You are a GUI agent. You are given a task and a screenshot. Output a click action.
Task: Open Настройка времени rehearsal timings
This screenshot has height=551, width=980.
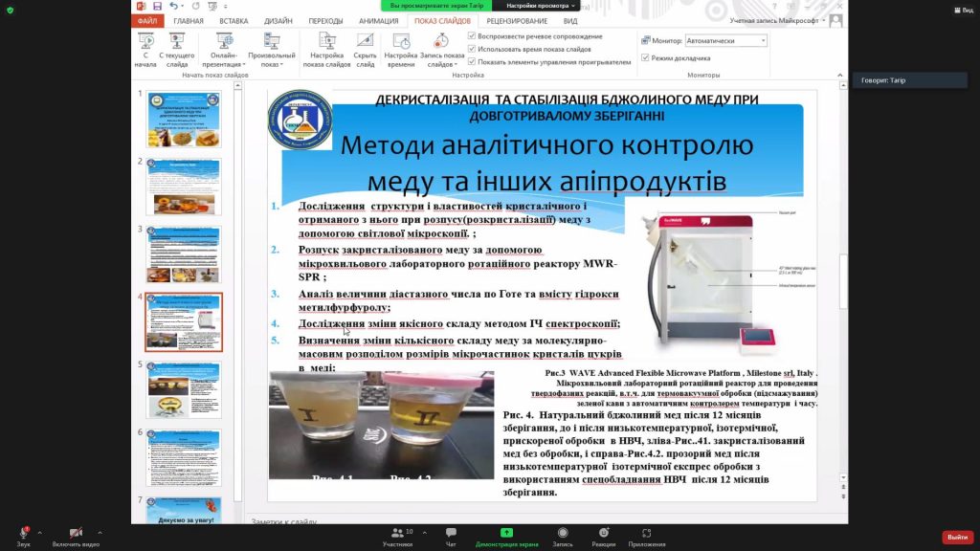point(401,50)
